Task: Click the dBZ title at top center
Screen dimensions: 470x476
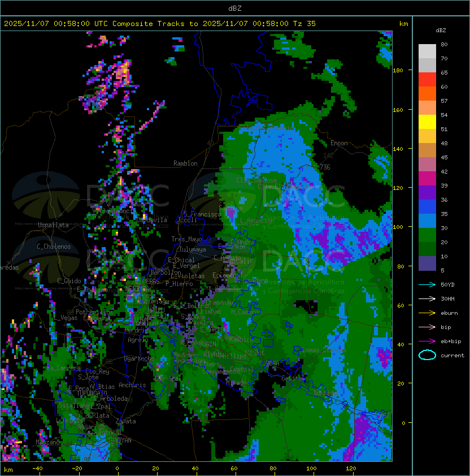Action: [x=235, y=8]
